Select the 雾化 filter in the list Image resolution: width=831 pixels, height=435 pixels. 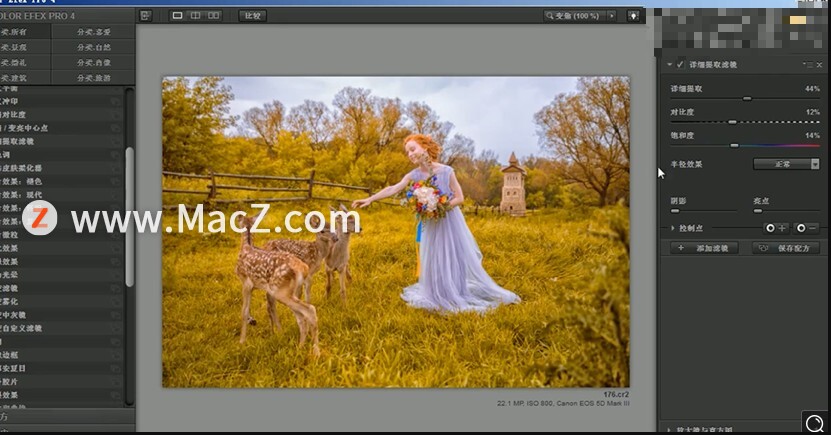[61, 301]
